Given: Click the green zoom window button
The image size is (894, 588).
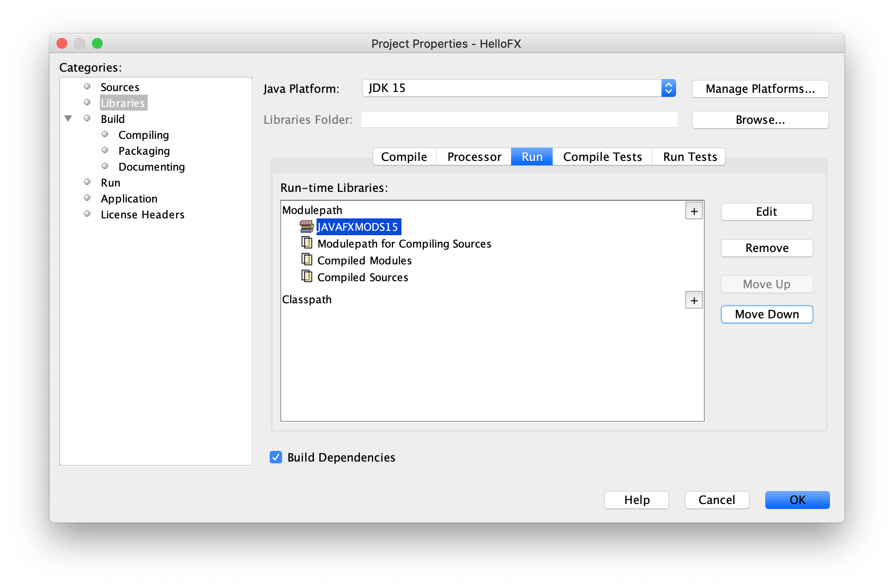Looking at the screenshot, I should 97,43.
